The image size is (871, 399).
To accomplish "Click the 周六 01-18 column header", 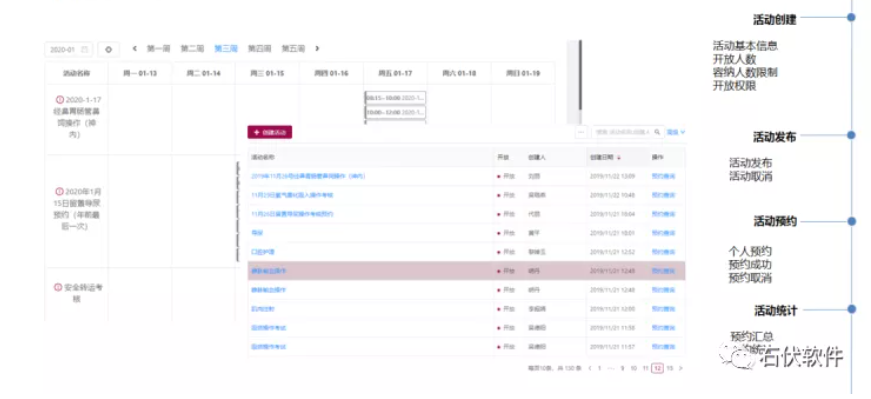I will tap(459, 73).
